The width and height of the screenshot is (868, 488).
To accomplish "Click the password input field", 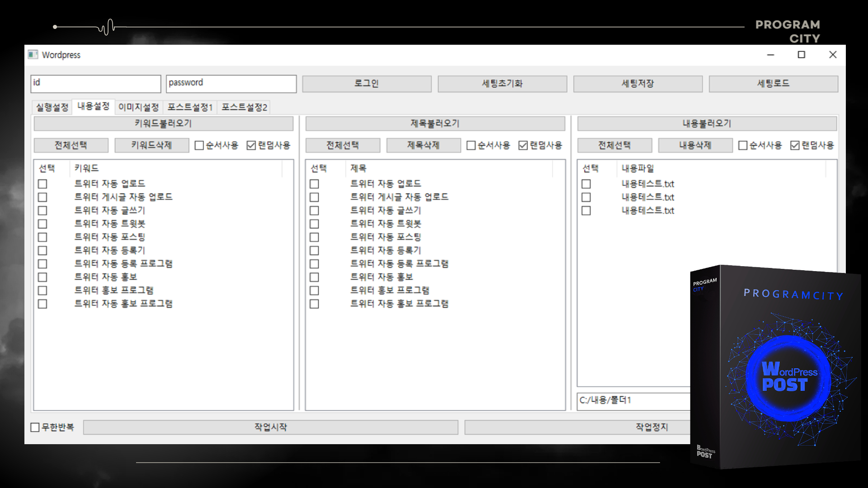I will pyautogui.click(x=231, y=84).
